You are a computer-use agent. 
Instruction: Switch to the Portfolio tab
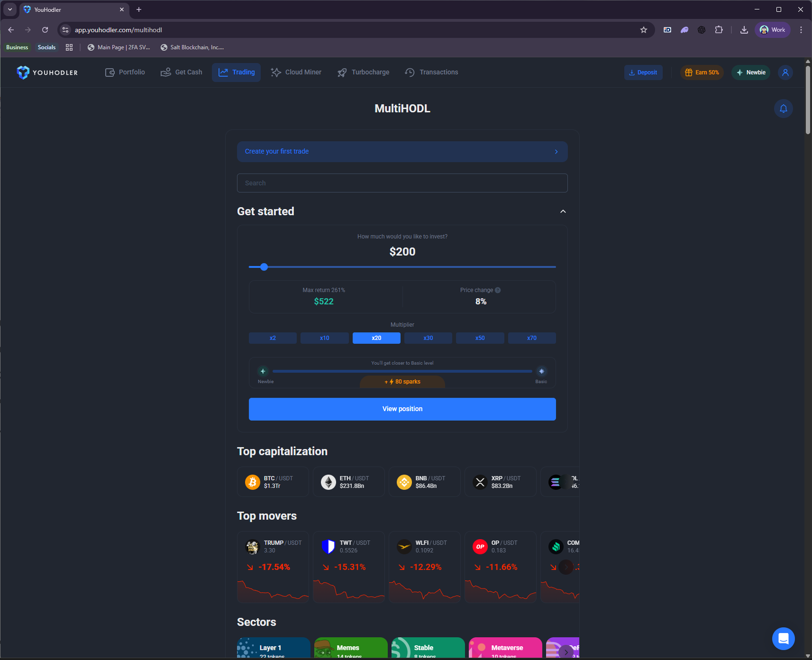(124, 72)
